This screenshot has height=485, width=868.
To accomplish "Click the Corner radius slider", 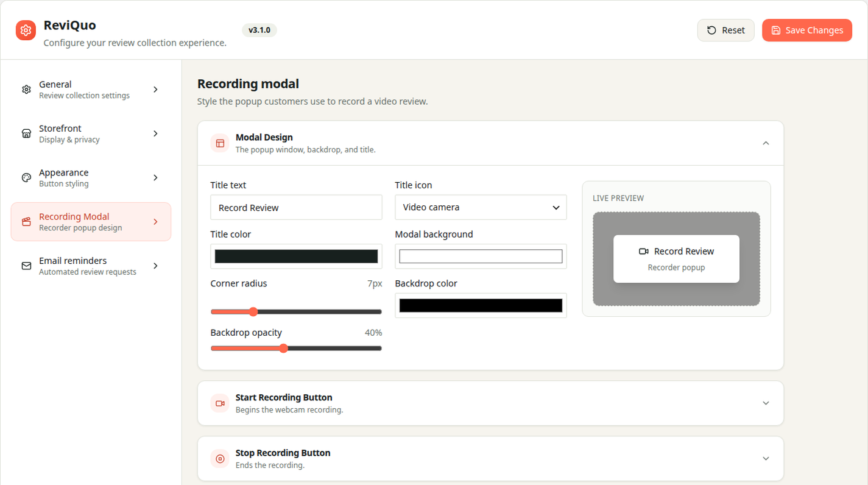I will click(x=296, y=312).
